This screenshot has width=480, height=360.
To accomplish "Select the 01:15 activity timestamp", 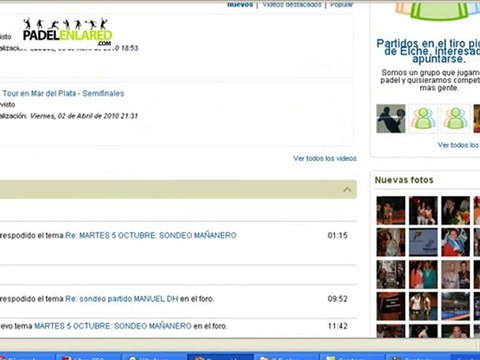I will (337, 235).
